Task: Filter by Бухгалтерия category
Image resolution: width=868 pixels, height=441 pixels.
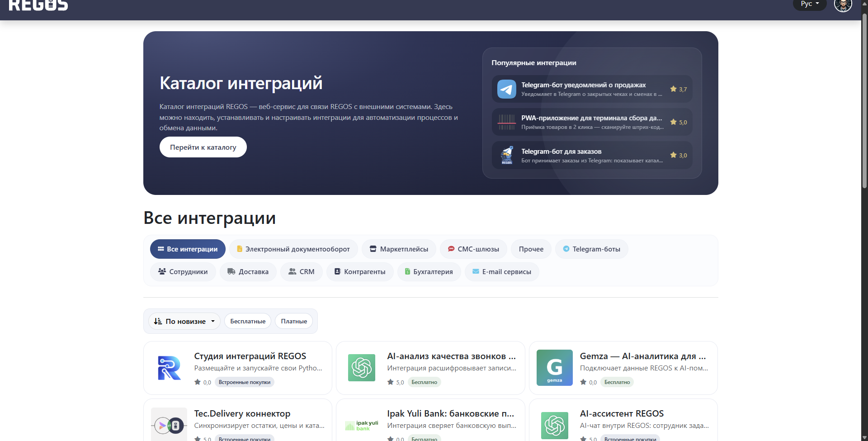Action: (429, 271)
